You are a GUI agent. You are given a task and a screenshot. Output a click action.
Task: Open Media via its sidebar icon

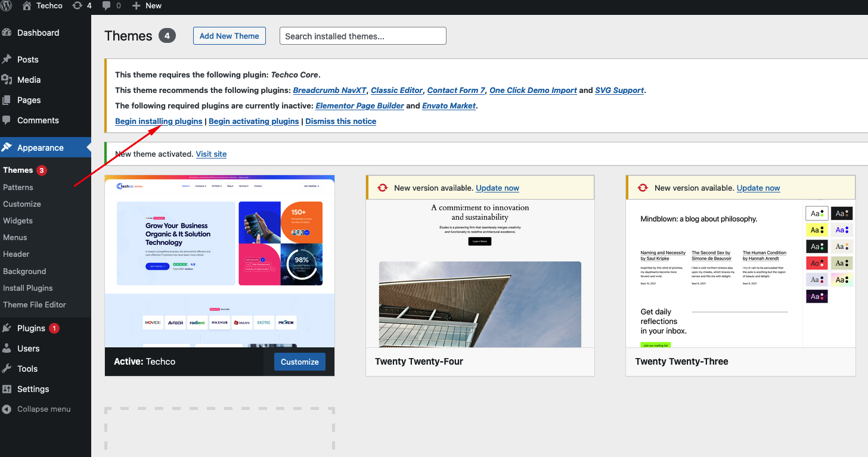point(7,80)
